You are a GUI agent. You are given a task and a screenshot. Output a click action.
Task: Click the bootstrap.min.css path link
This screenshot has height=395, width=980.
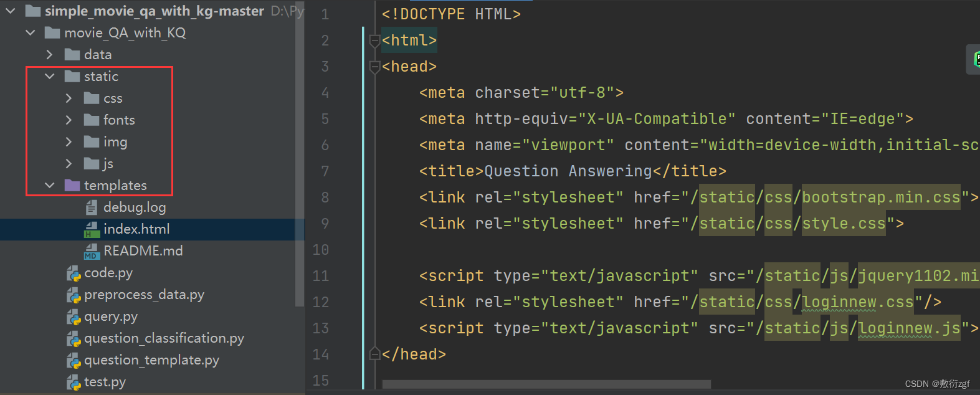[x=881, y=197]
